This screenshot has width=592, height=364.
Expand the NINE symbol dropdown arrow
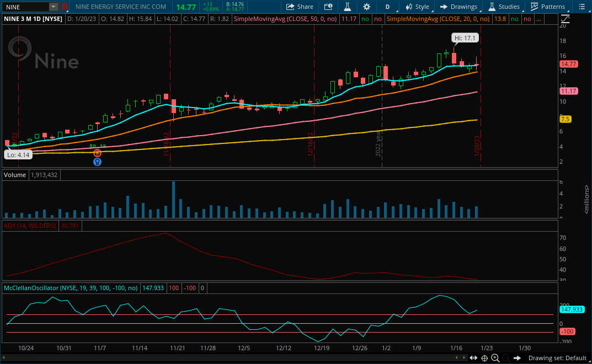pyautogui.click(x=54, y=7)
